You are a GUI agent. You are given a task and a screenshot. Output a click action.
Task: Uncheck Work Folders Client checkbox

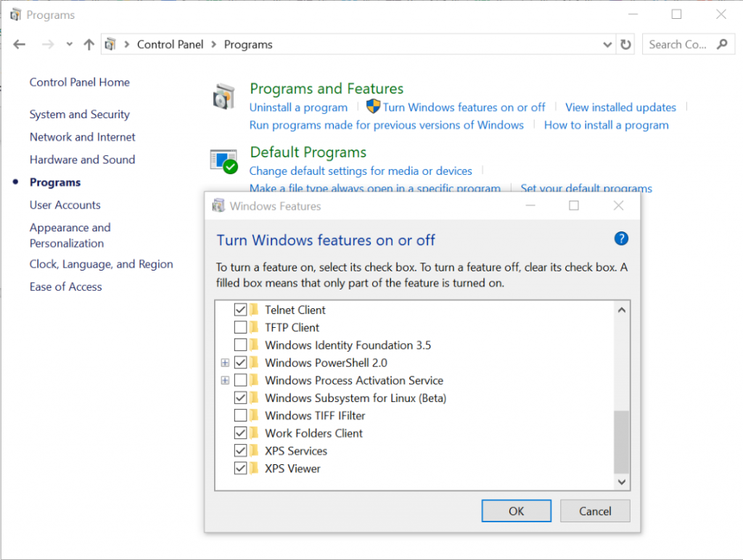[x=240, y=433]
